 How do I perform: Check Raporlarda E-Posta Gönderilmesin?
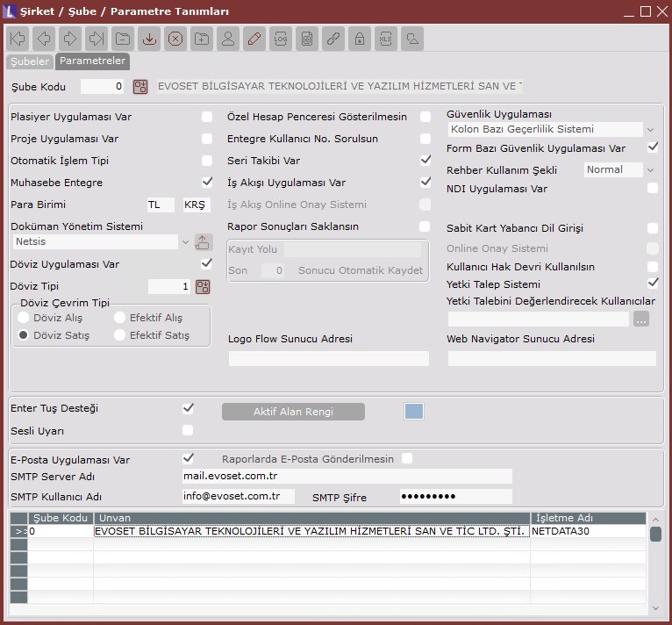click(407, 458)
